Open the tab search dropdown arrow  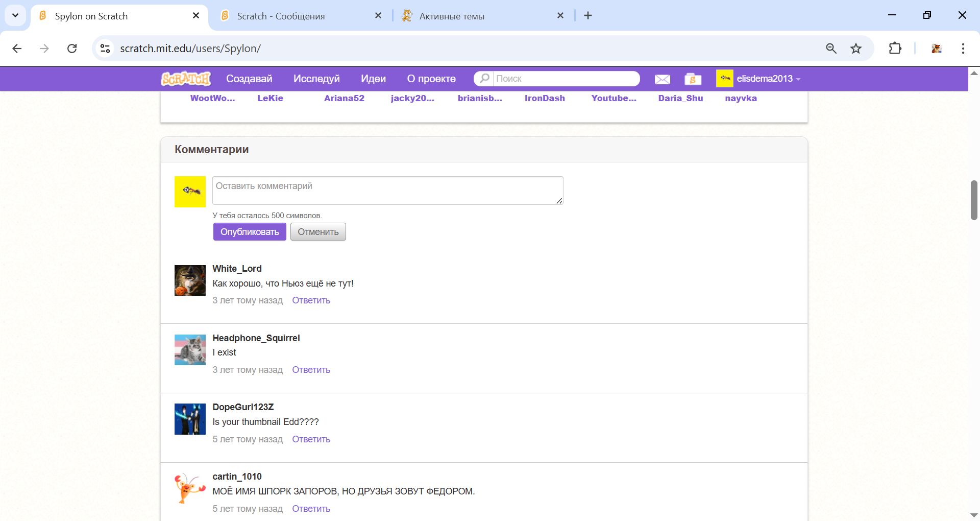tap(15, 15)
